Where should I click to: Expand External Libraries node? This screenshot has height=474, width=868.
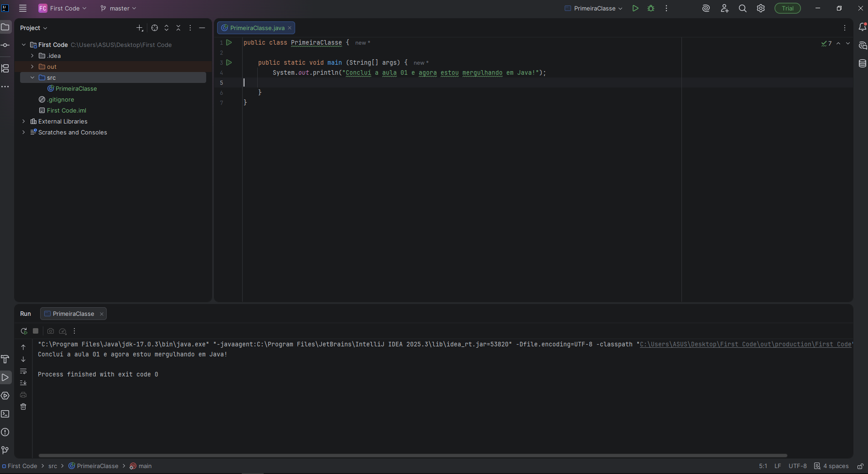(24, 121)
